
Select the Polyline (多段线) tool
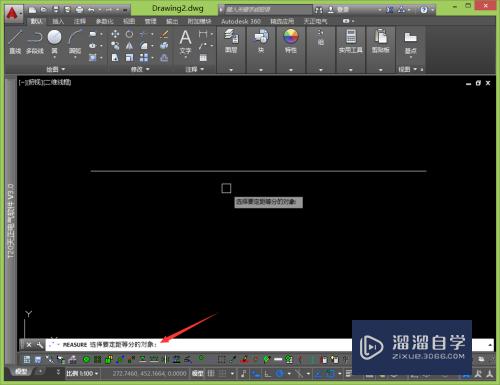(35, 42)
